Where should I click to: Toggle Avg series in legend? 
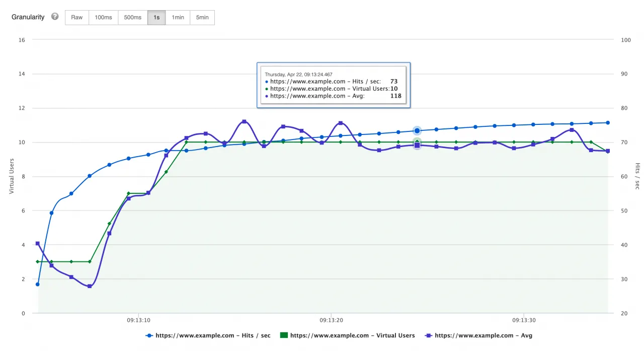(x=478, y=335)
